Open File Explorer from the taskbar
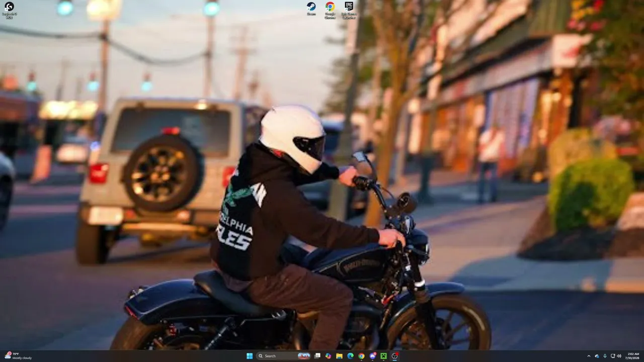 click(339, 356)
